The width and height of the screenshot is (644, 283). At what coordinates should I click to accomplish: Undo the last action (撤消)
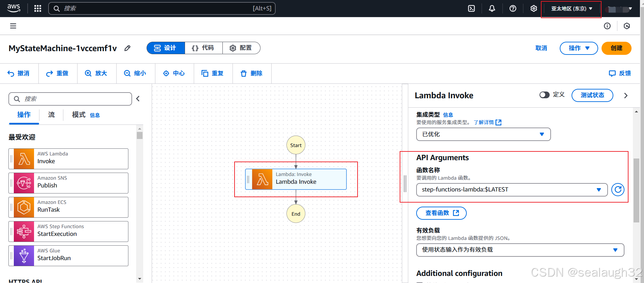tap(19, 73)
